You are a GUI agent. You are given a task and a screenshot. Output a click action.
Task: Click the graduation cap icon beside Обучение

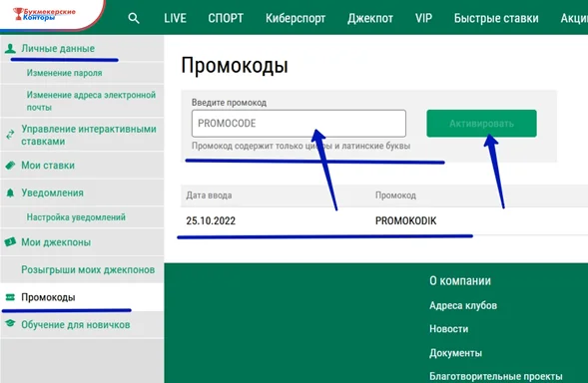click(x=10, y=323)
